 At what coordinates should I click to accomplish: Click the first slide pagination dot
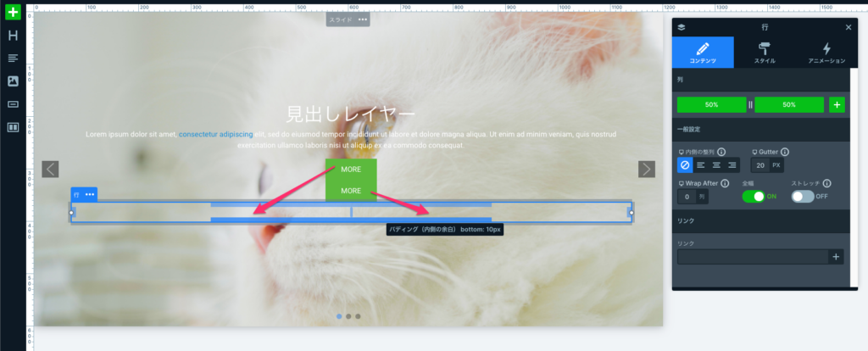pos(339,316)
